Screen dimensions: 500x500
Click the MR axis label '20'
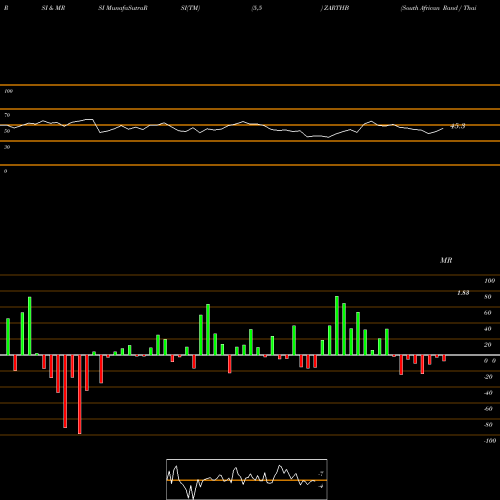click(488, 345)
